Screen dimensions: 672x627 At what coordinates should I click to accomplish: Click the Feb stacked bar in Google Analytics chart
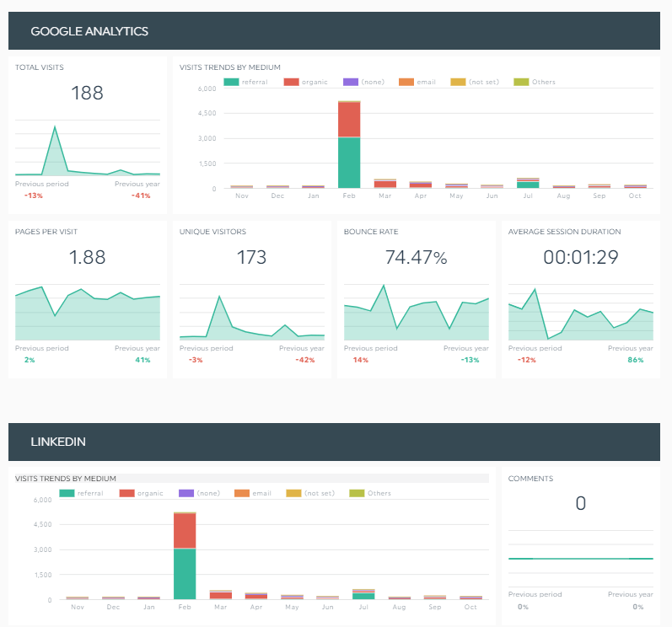[349, 144]
